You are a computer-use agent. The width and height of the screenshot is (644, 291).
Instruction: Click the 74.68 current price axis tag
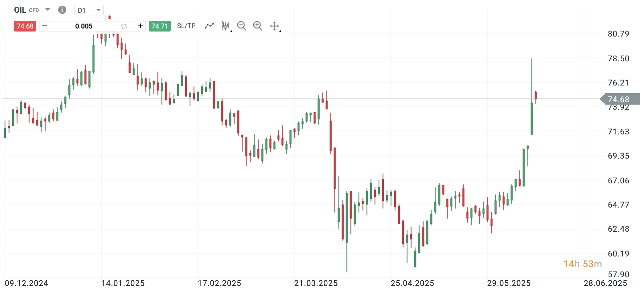619,99
